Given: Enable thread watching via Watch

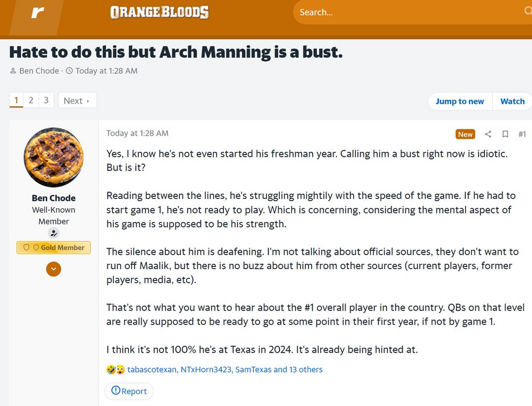Looking at the screenshot, I should click(512, 101).
